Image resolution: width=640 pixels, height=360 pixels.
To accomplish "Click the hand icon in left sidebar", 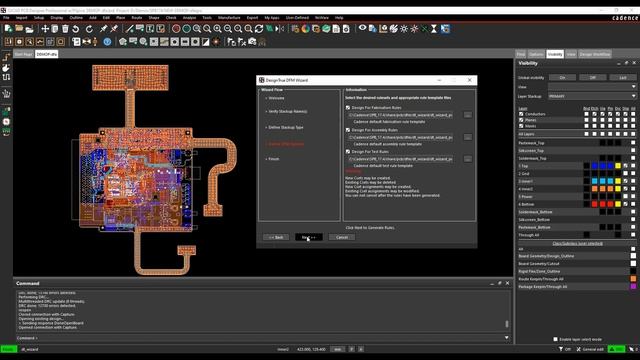I will pyautogui.click(x=6, y=68).
